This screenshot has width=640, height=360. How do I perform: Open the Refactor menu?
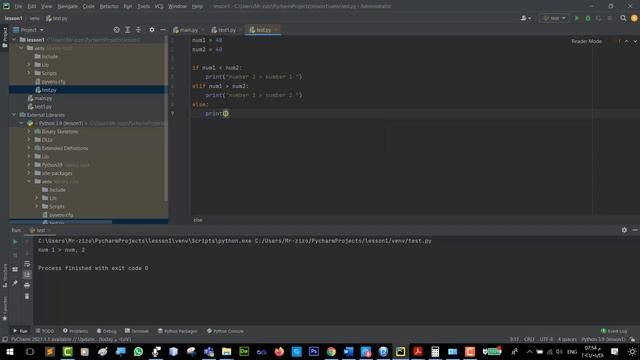point(109,7)
